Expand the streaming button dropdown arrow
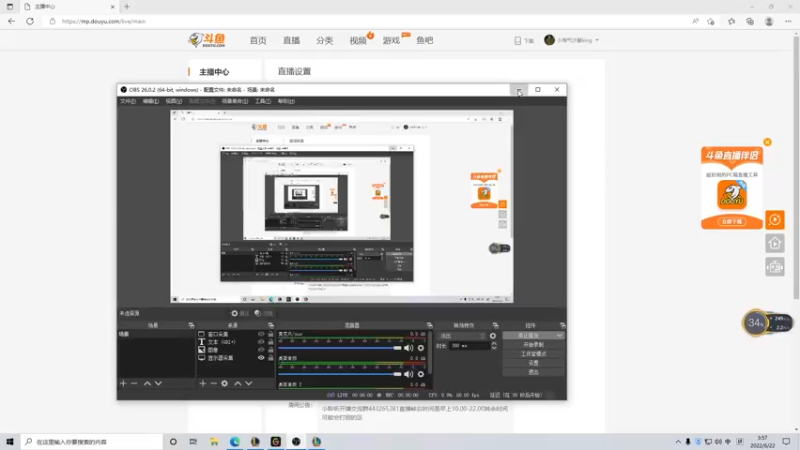Screen dimensions: 800x450 pyautogui.click(x=560, y=335)
